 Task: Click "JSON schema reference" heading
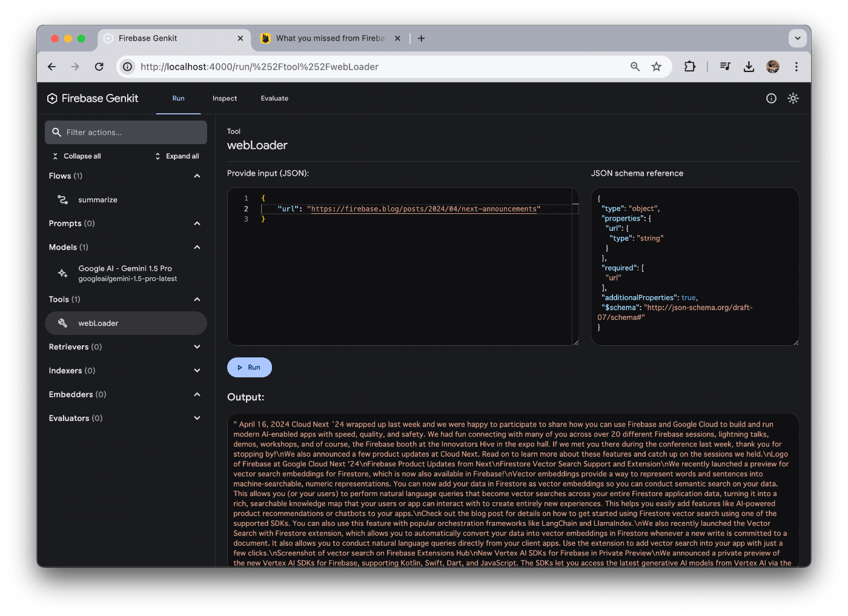tap(637, 173)
